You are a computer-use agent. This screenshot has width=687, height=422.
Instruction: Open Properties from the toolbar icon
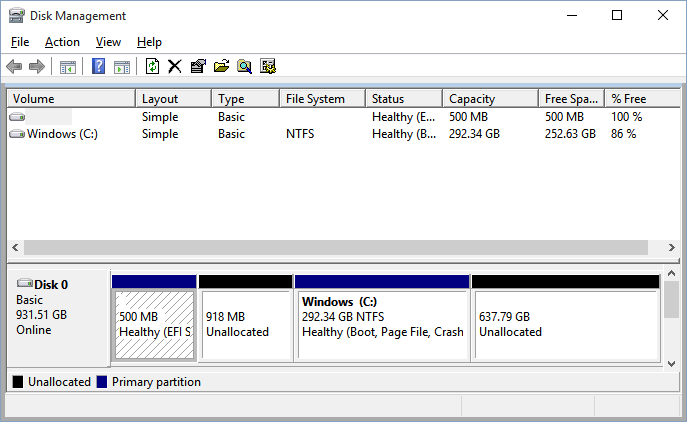click(x=197, y=67)
